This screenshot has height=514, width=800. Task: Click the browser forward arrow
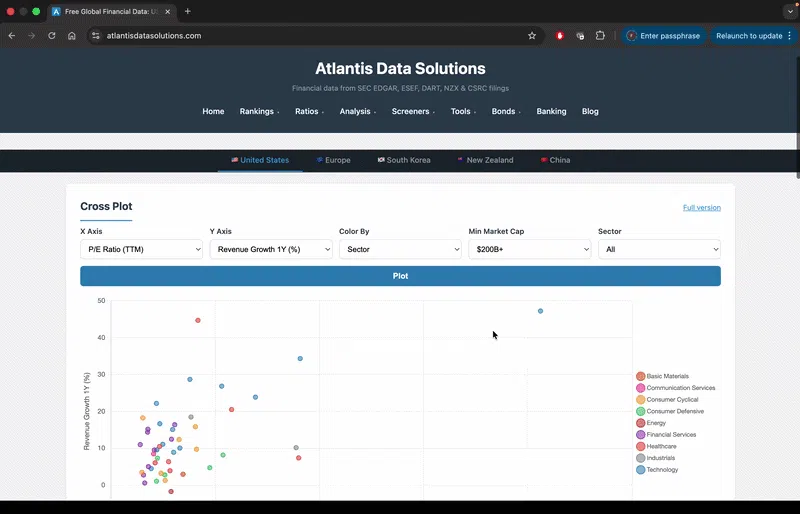pyautogui.click(x=32, y=36)
